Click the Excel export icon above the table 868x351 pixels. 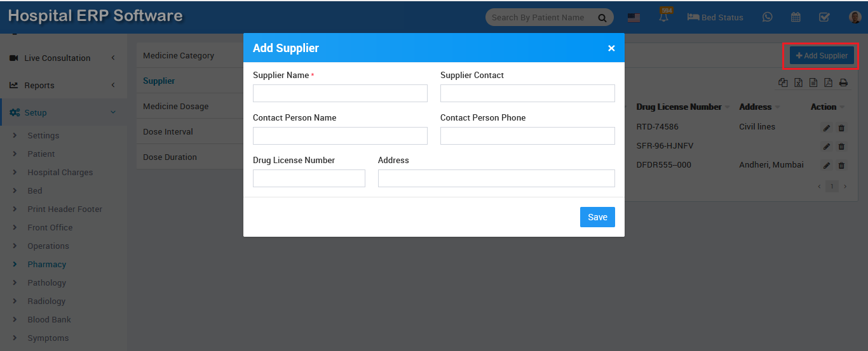pos(798,83)
